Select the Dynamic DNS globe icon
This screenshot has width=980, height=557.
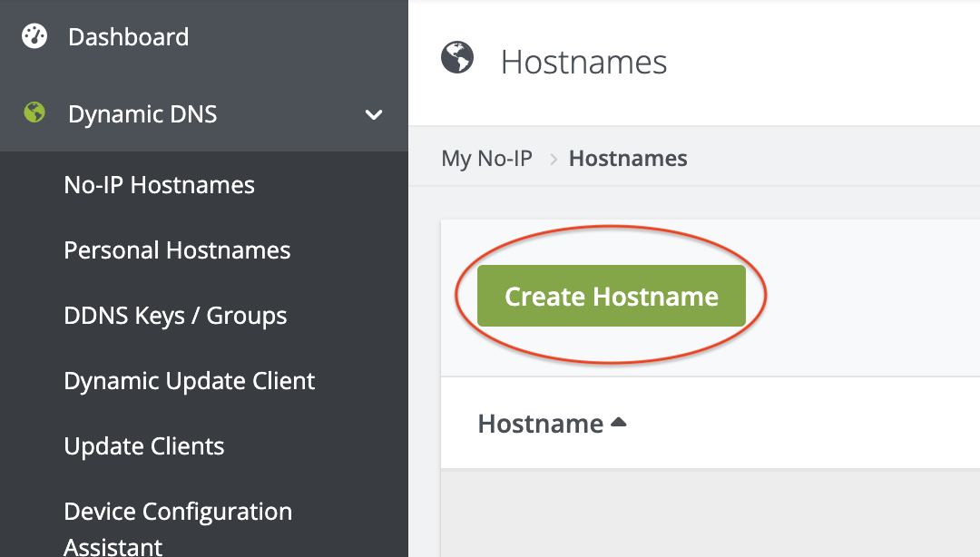pos(33,113)
